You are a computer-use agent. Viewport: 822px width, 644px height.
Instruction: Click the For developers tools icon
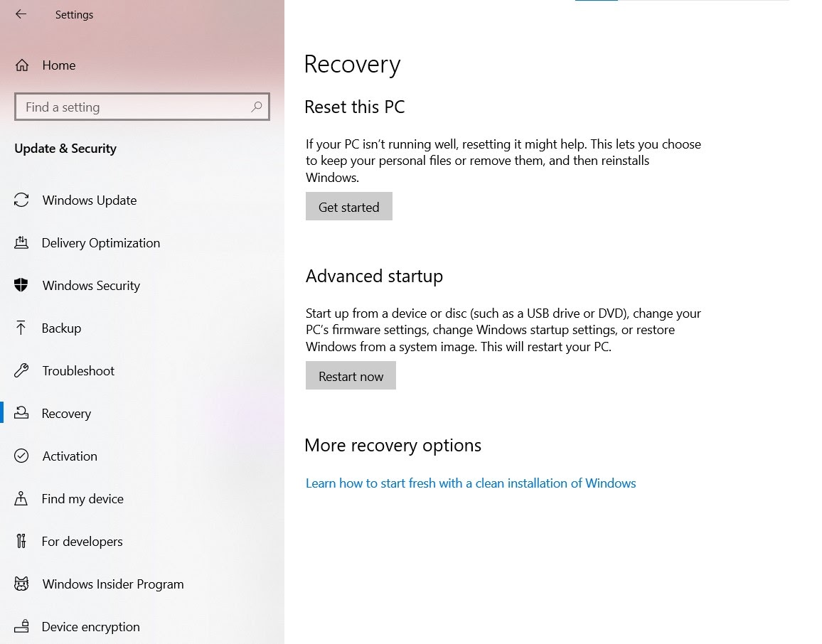tap(21, 541)
